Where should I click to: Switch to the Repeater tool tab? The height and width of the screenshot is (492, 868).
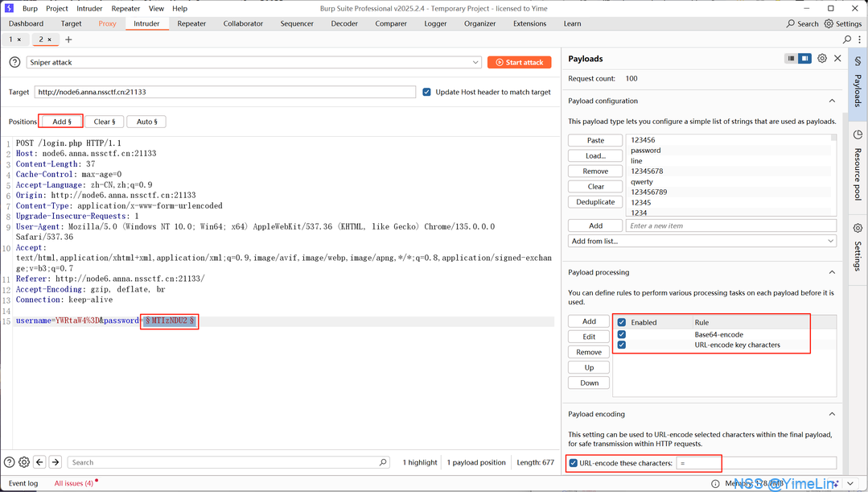click(x=191, y=24)
